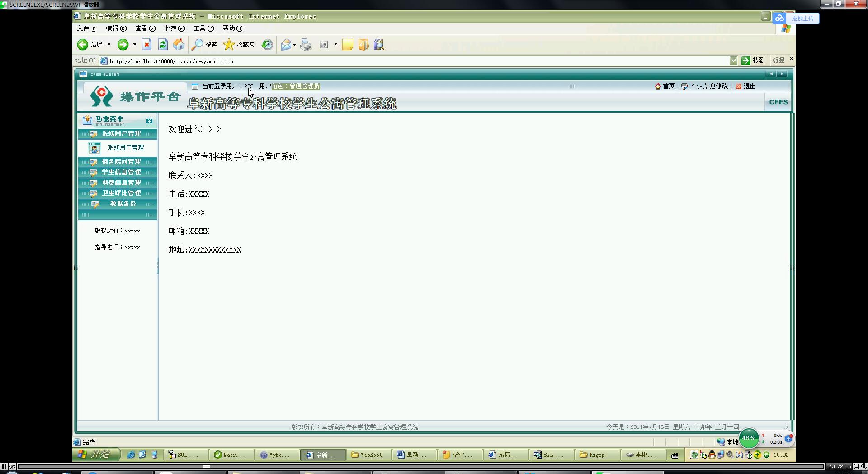
Task: Collapse the 功能菜单 panel arrow icon
Action: tap(149, 121)
